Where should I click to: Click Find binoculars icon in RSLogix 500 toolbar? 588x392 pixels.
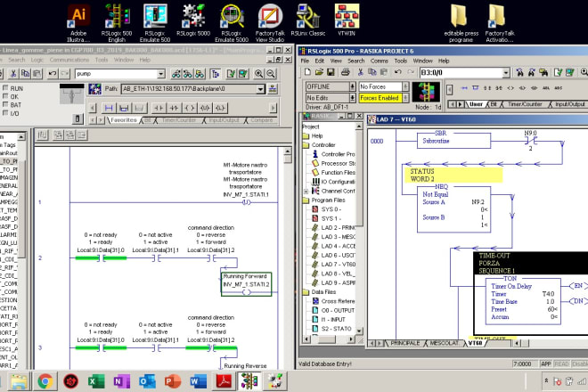click(519, 72)
